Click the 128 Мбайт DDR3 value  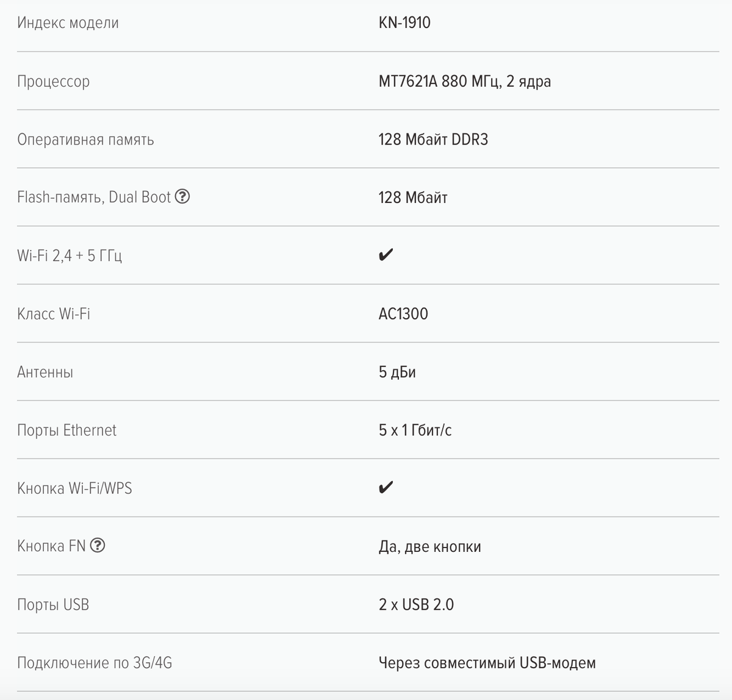[433, 140]
